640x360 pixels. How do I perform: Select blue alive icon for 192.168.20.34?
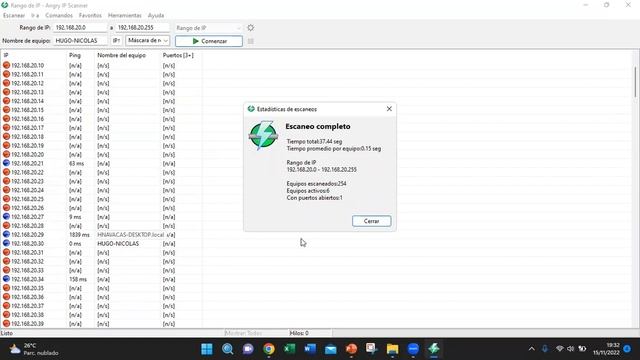(6, 279)
